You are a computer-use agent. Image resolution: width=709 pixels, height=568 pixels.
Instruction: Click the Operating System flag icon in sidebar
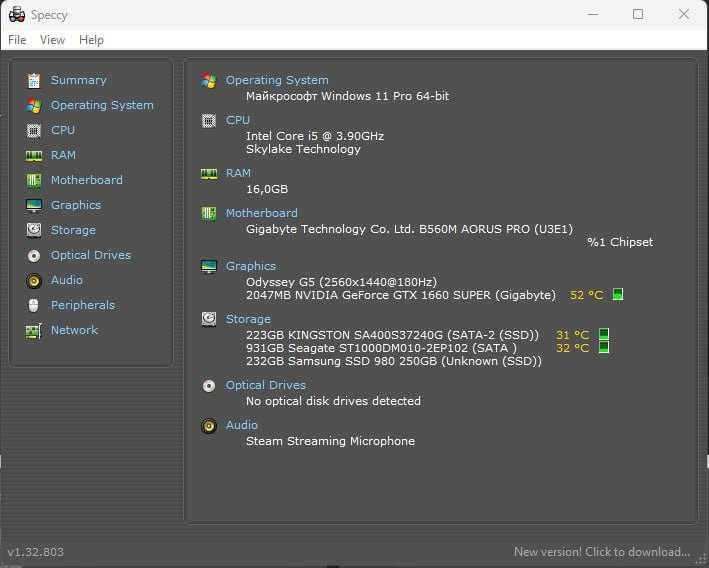pos(34,105)
